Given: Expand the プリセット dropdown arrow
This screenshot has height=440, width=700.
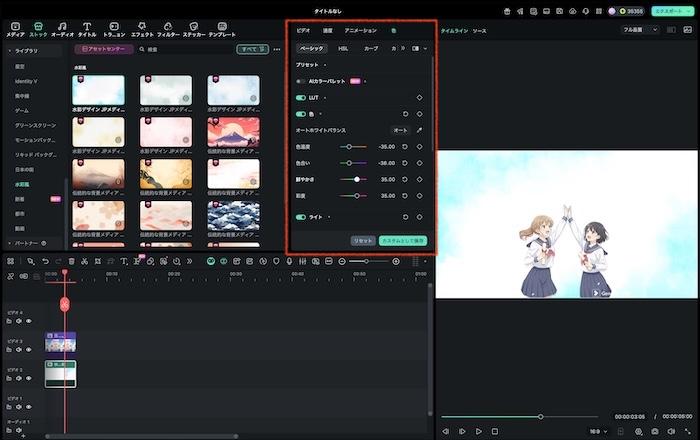Looking at the screenshot, I should click(x=325, y=65).
